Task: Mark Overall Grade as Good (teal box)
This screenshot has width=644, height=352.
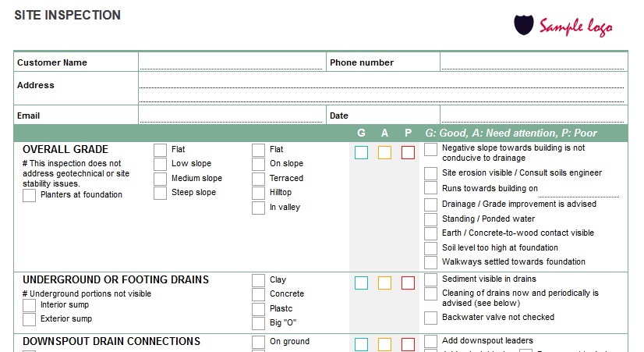Action: coord(361,152)
